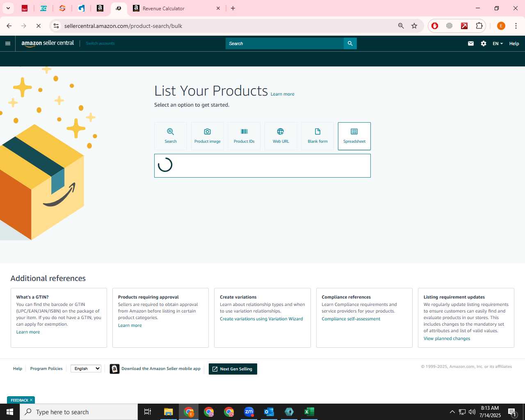
Task: Open the red Opera-style extension icon
Action: point(435,26)
